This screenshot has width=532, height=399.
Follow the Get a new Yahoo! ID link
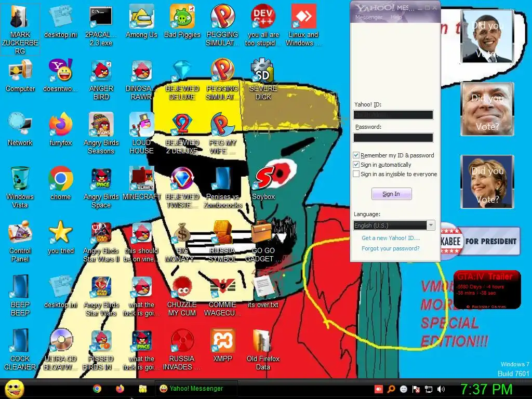coord(391,238)
